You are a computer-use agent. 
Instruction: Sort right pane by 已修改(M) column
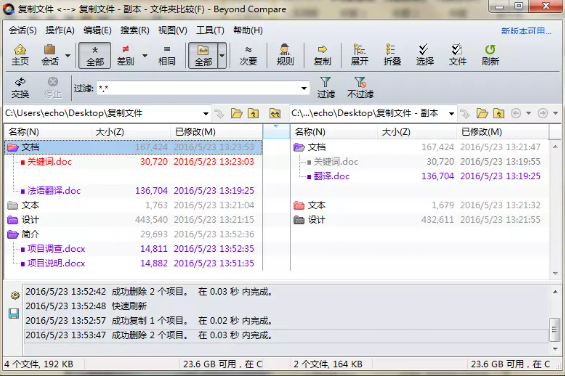tap(502, 132)
